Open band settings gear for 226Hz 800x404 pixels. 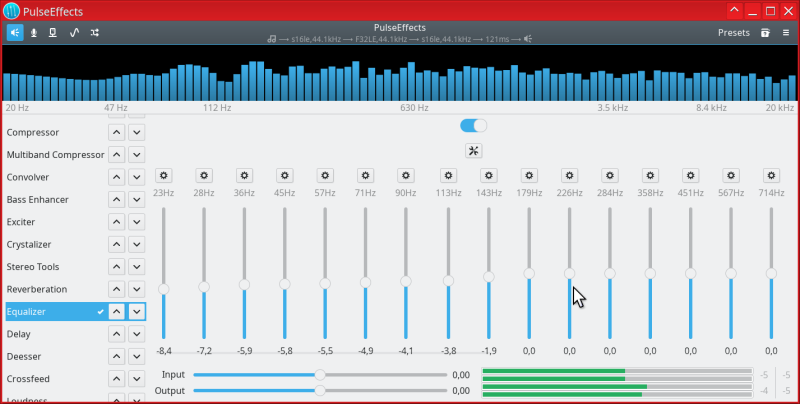point(569,175)
